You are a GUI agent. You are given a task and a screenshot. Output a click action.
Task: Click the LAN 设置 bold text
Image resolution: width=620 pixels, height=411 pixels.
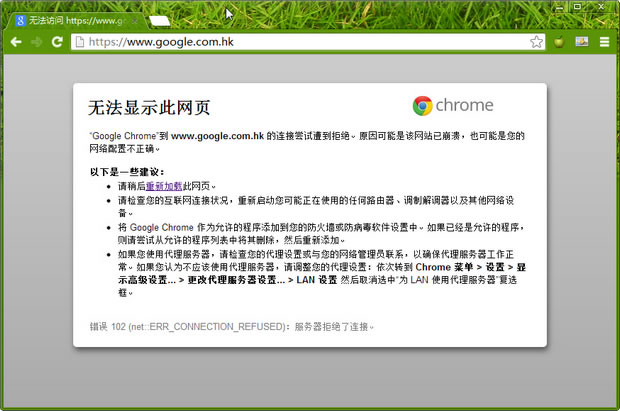pos(317,280)
